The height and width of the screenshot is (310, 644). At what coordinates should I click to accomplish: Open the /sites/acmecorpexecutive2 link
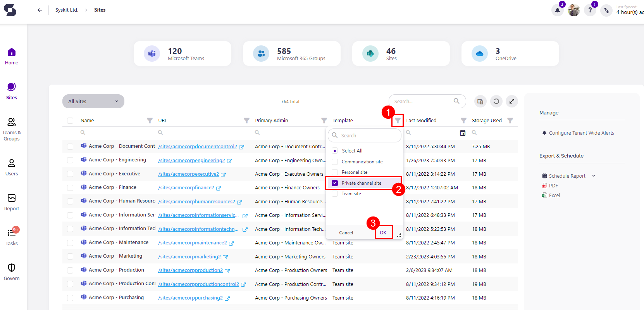point(188,174)
